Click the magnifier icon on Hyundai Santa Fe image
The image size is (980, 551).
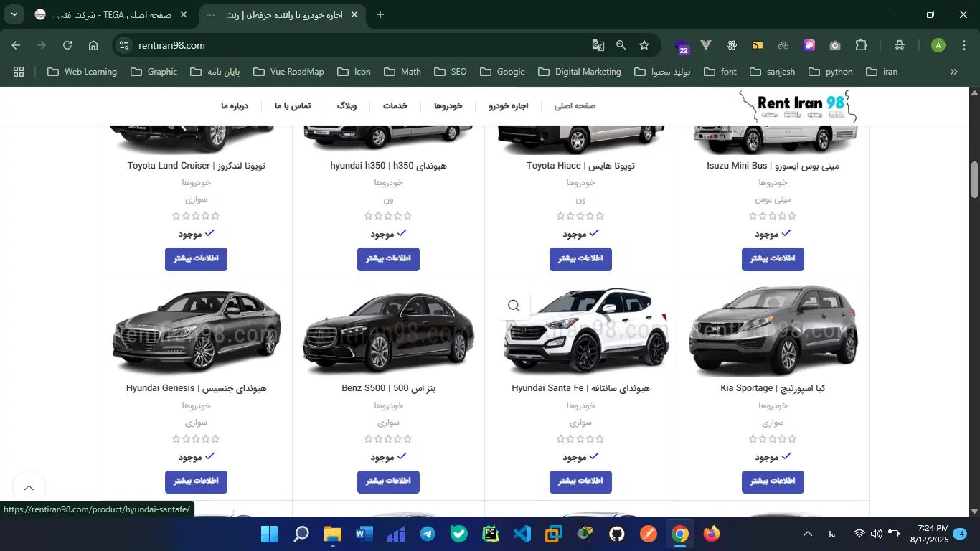[514, 306]
